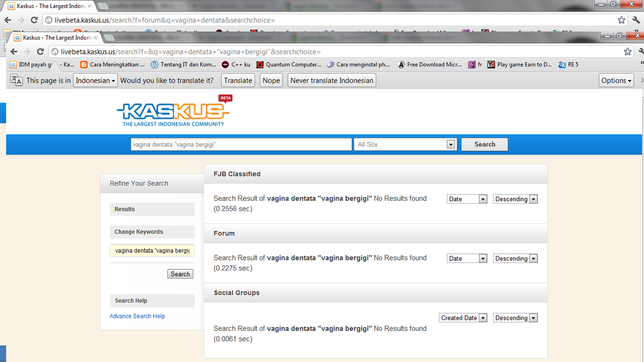Reload the page in front browser window

coord(41,51)
